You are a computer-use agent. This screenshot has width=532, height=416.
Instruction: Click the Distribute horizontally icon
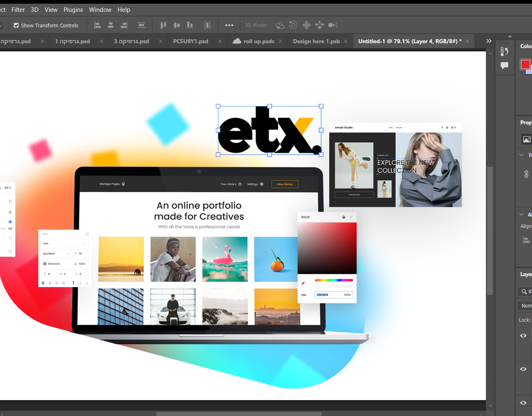(x=207, y=25)
